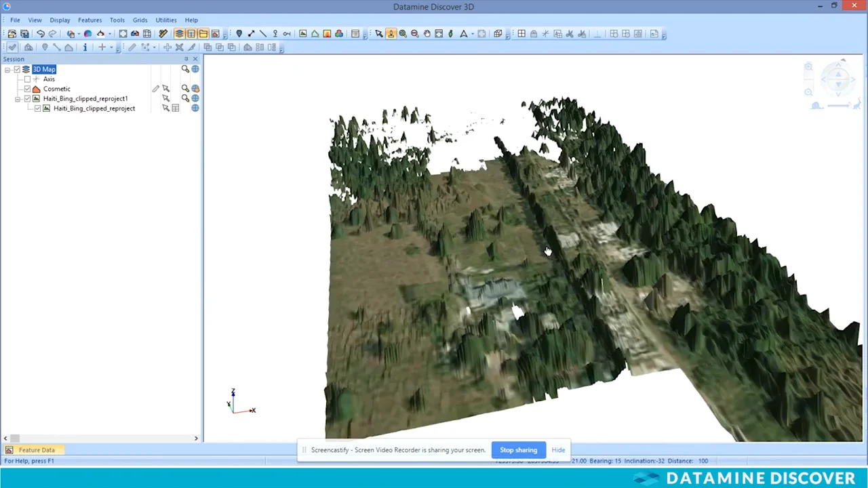The height and width of the screenshot is (488, 868).
Task: Select the Cosmetic layer row
Action: [x=57, y=89]
